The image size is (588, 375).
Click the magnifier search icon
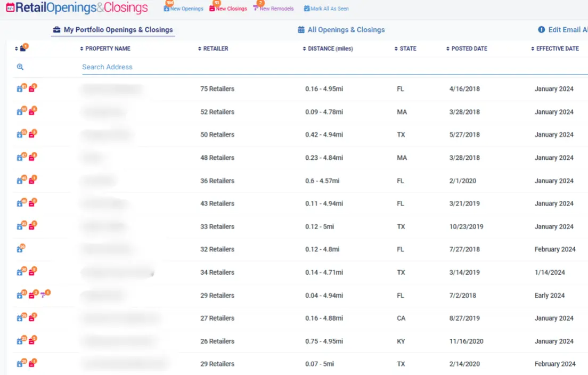[x=20, y=67]
